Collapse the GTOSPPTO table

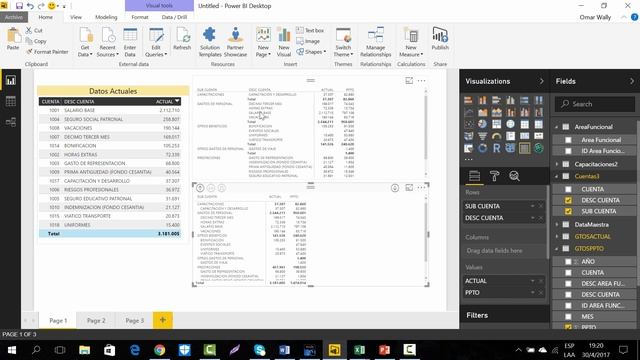click(x=556, y=249)
